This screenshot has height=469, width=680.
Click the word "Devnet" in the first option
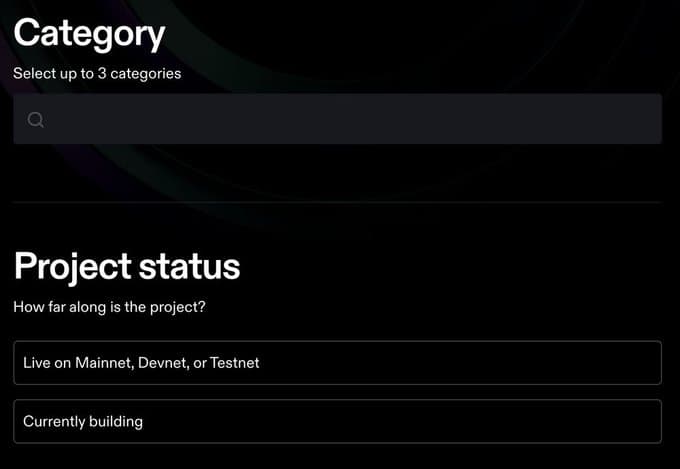coord(170,363)
